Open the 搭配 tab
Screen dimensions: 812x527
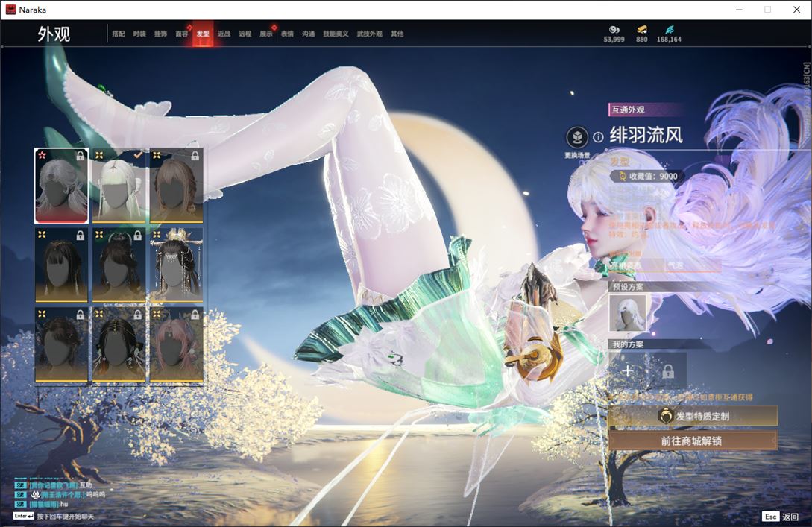(x=118, y=34)
